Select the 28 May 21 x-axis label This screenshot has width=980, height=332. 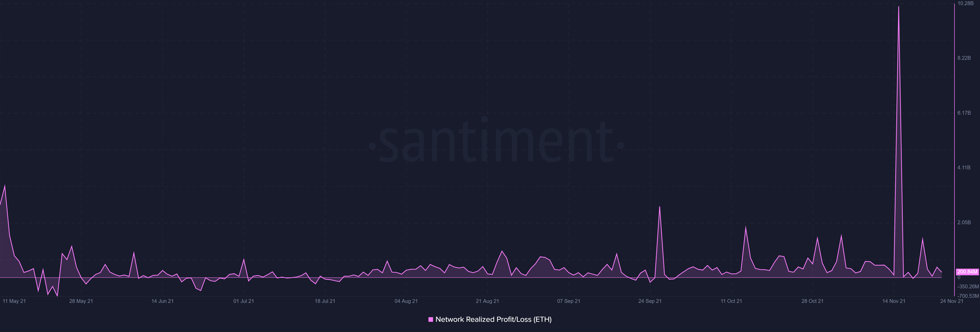(81, 301)
